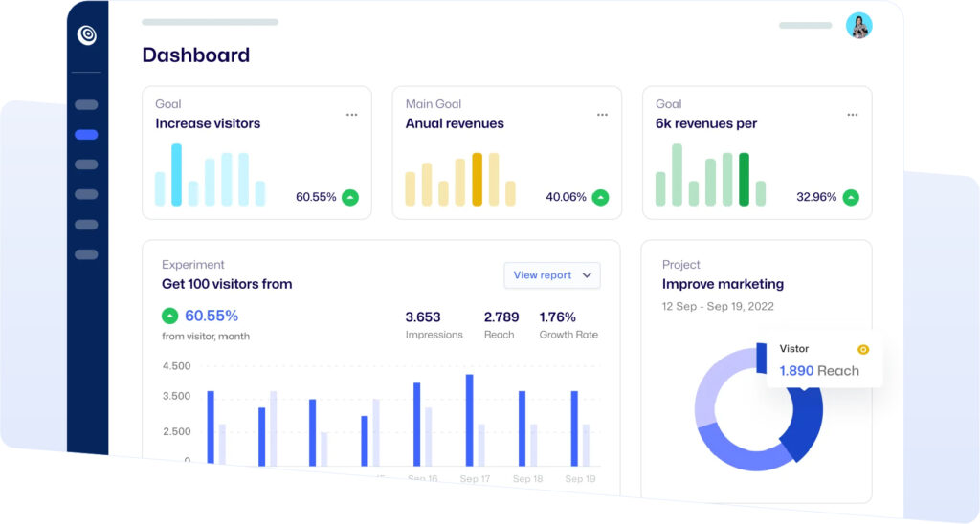Open the user profile avatar
This screenshot has height=524, width=980.
pos(858,26)
